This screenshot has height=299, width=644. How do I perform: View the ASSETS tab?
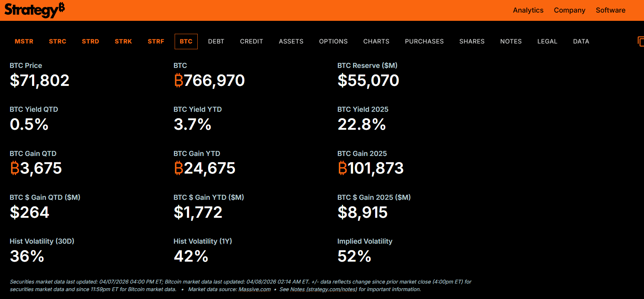pos(291,41)
